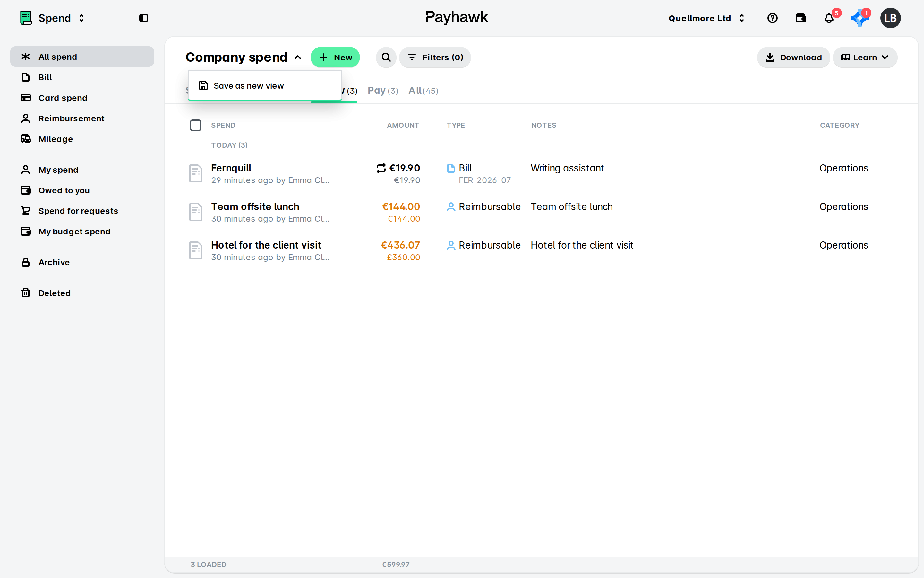Open the blue AI assistant sparkle icon
This screenshot has height=578, width=924.
coord(859,18)
